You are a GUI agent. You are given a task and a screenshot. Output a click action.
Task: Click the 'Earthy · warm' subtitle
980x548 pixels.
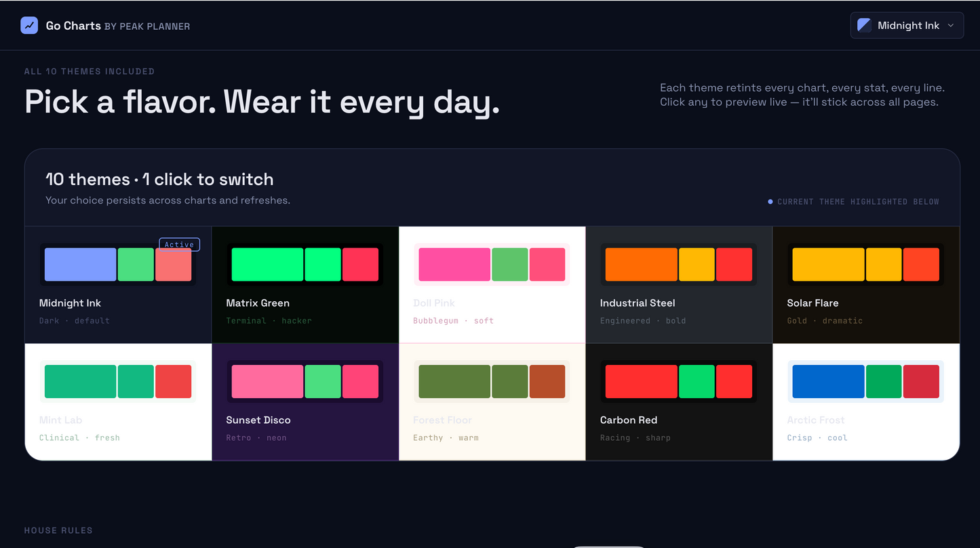(x=446, y=438)
